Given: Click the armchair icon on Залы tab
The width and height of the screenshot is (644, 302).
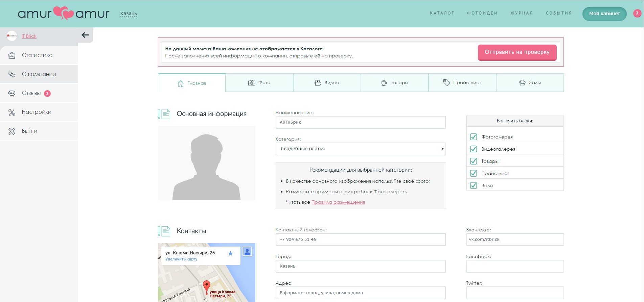Looking at the screenshot, I should (522, 83).
